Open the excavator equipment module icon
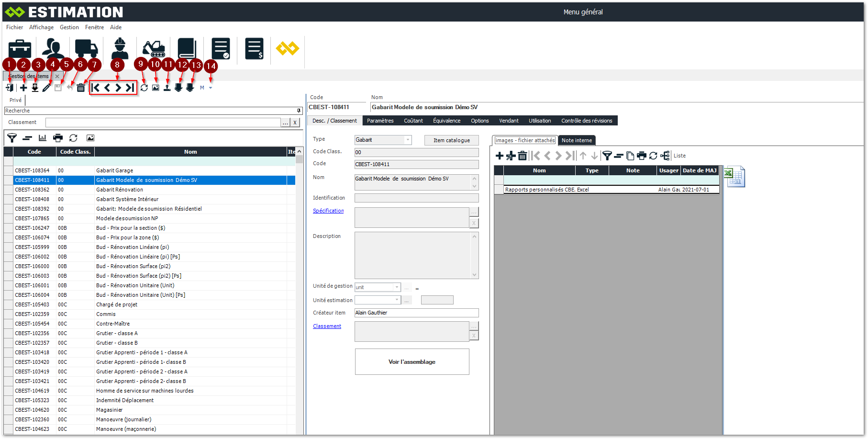The width and height of the screenshot is (868, 439). coord(154,49)
